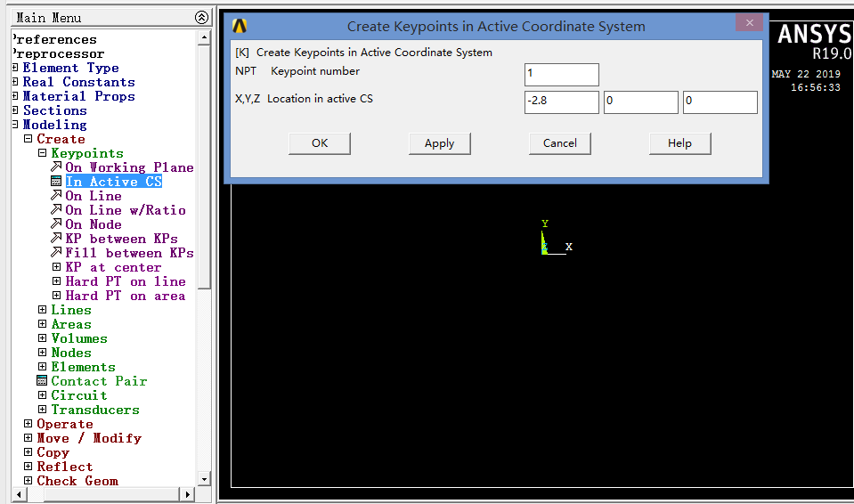This screenshot has width=854, height=504.
Task: Click the On Node arrow icon
Action: click(x=56, y=224)
